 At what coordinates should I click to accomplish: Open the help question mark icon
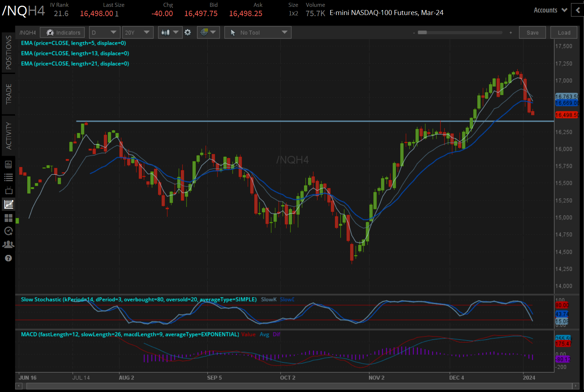click(x=9, y=258)
